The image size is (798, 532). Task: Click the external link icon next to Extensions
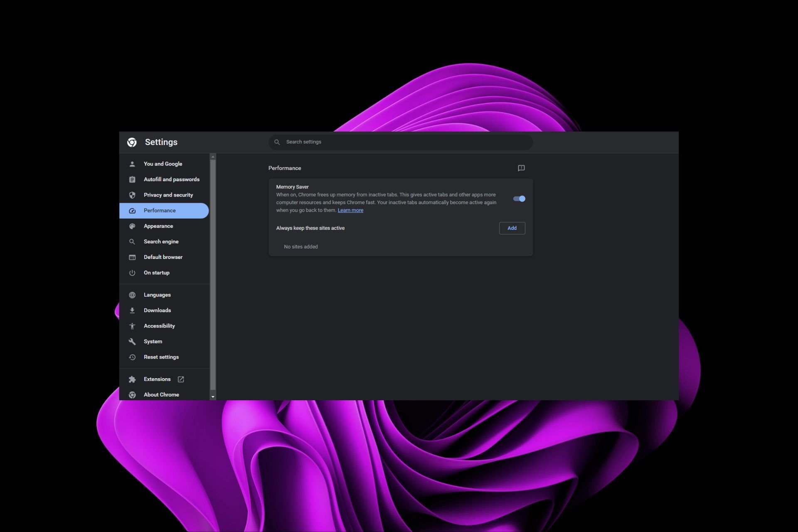[x=181, y=379]
